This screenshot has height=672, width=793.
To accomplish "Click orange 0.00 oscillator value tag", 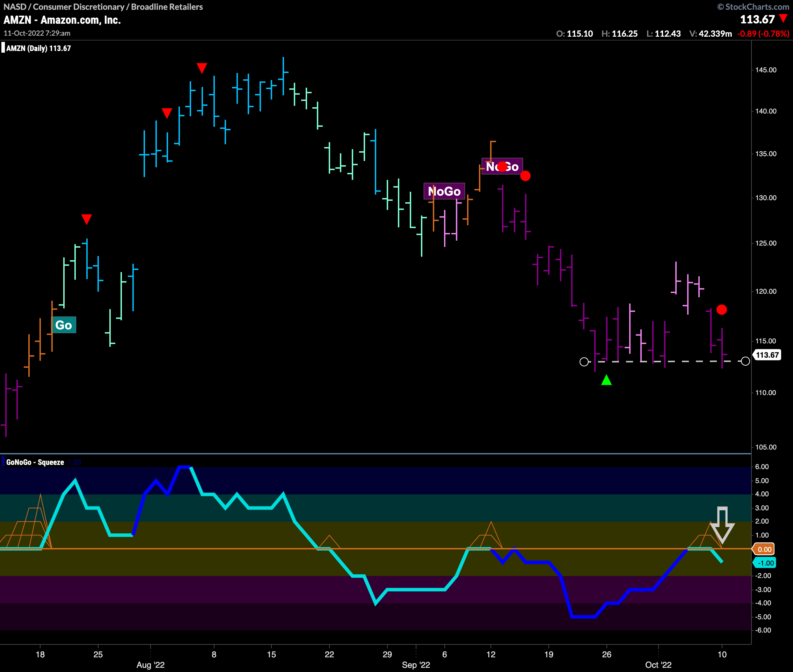I will [x=764, y=549].
